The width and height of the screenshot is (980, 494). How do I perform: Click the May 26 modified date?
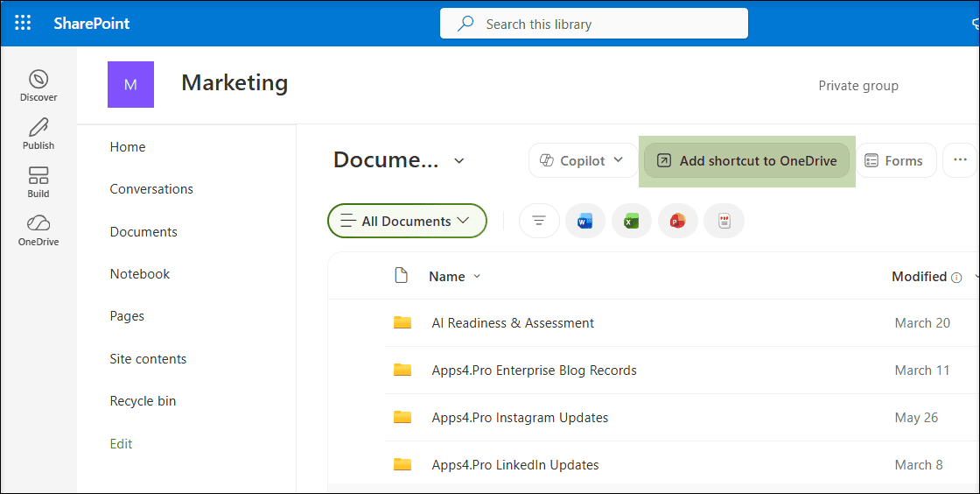[x=916, y=418]
